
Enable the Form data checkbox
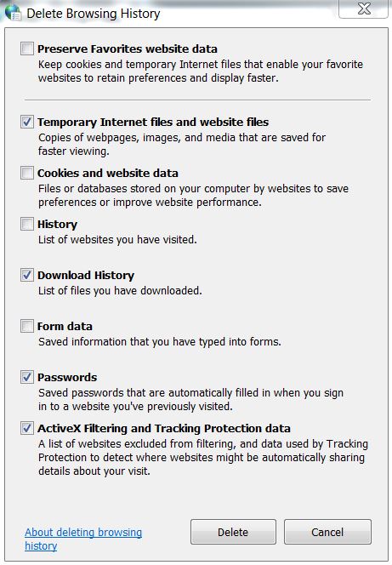pyautogui.click(x=27, y=326)
